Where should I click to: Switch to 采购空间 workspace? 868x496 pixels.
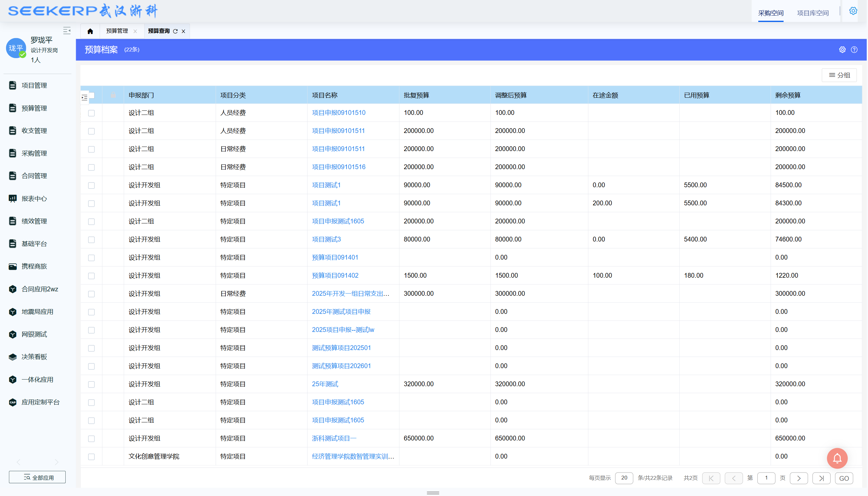(771, 13)
